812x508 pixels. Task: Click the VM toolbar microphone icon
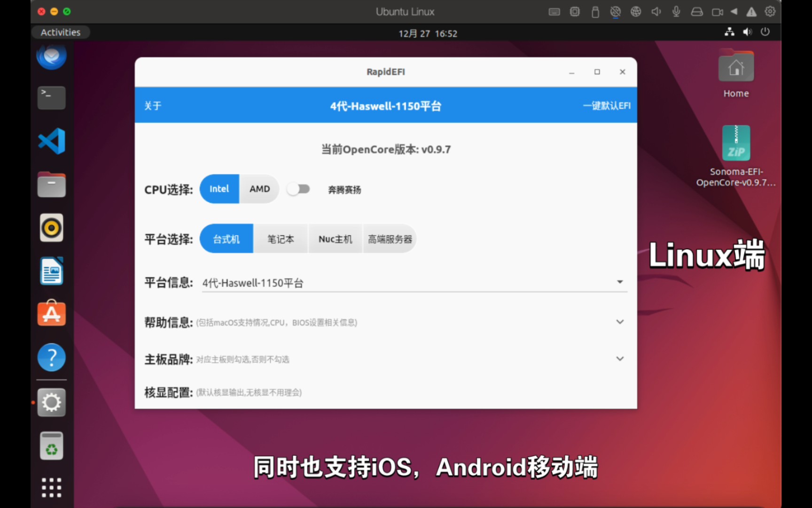[676, 12]
